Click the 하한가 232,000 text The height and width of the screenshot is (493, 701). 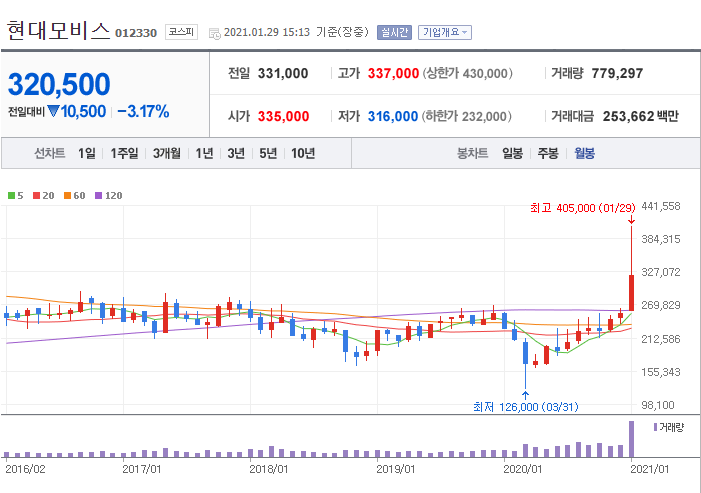467,116
